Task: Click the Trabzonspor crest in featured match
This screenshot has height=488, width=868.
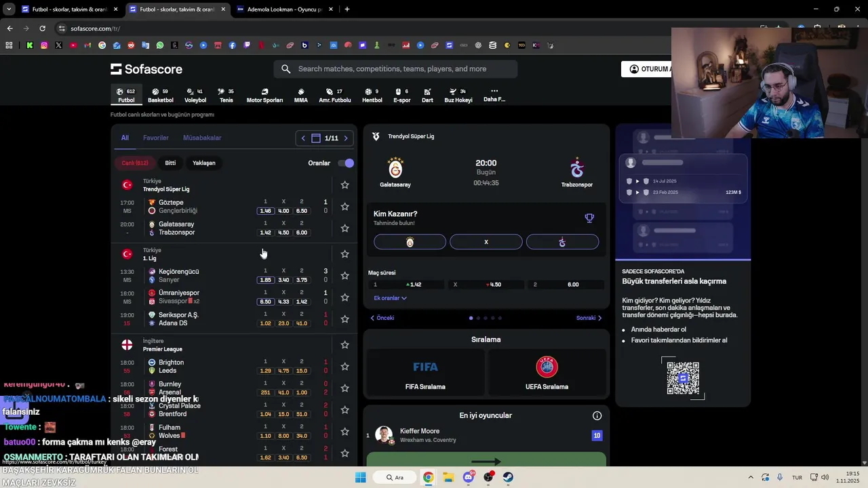Action: [x=577, y=167]
